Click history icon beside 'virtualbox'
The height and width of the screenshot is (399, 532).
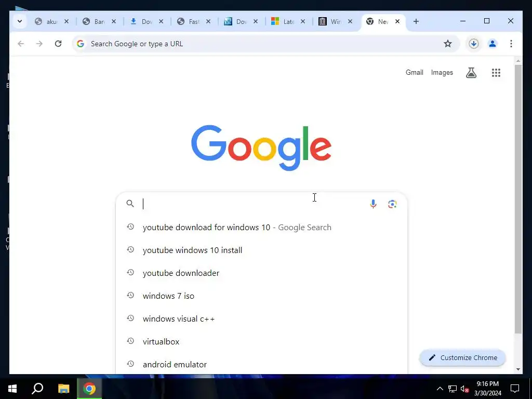click(x=130, y=341)
